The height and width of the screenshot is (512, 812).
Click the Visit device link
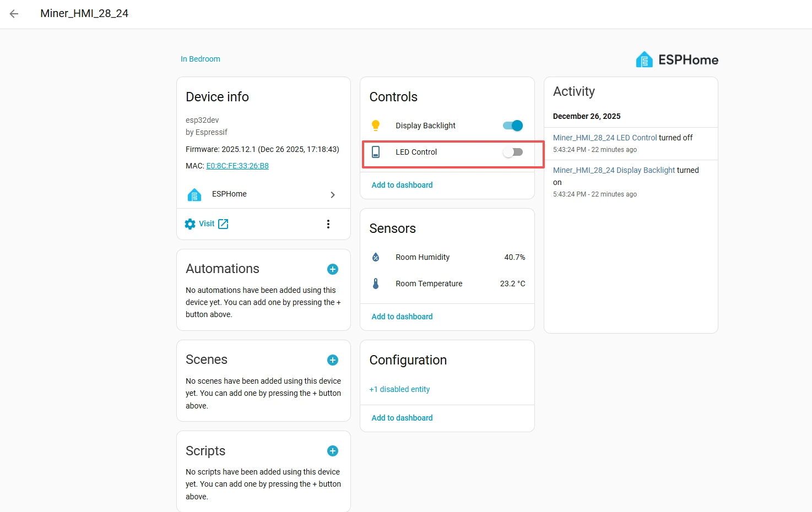[x=207, y=224]
